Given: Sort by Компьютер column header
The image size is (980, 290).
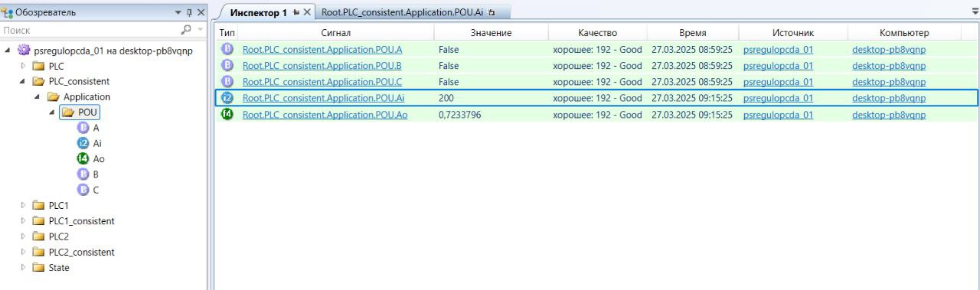Looking at the screenshot, I should (904, 33).
